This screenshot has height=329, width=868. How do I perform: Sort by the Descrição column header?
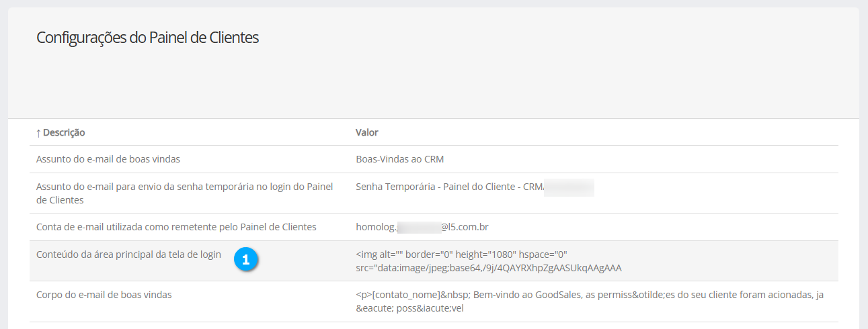(64, 133)
